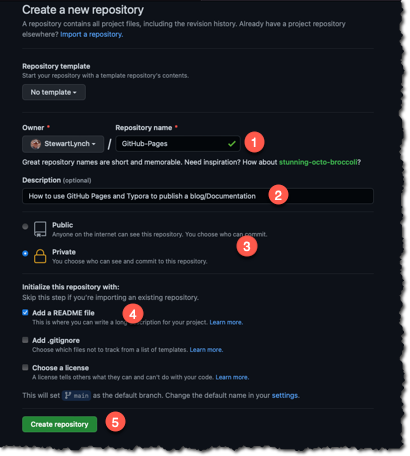Select the Public radio button
The height and width of the screenshot is (456, 410).
[25, 227]
